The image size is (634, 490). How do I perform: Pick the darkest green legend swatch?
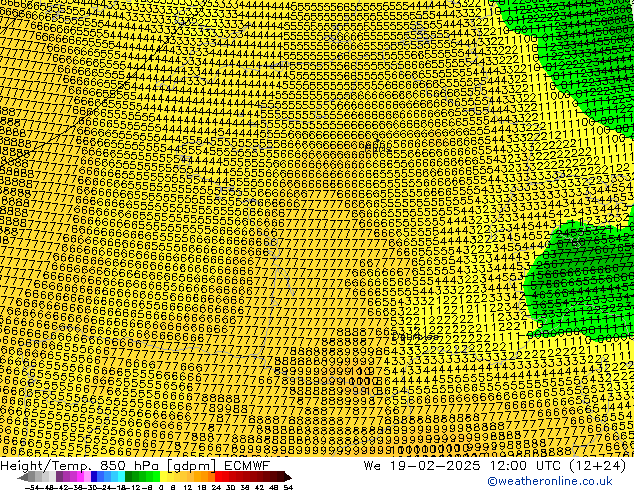point(128,477)
